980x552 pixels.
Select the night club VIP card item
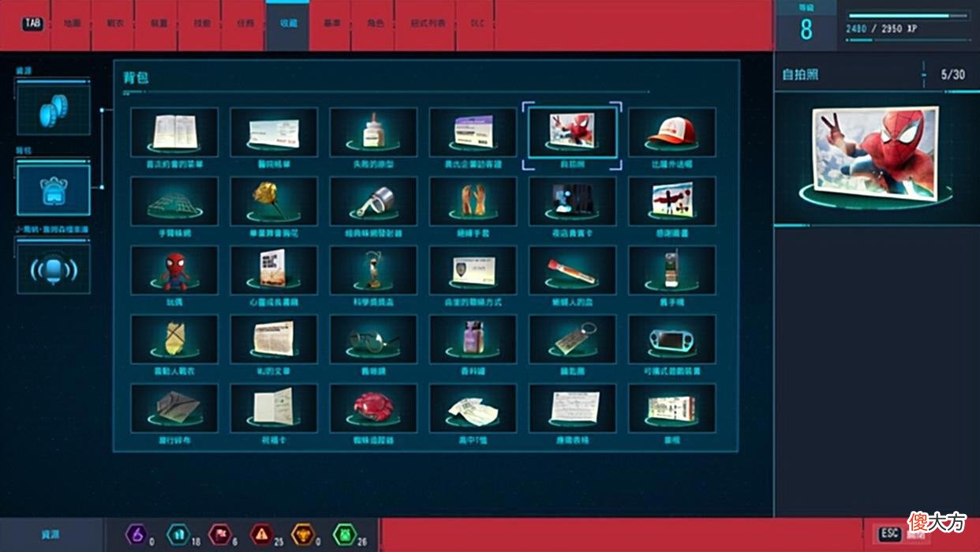(x=573, y=201)
